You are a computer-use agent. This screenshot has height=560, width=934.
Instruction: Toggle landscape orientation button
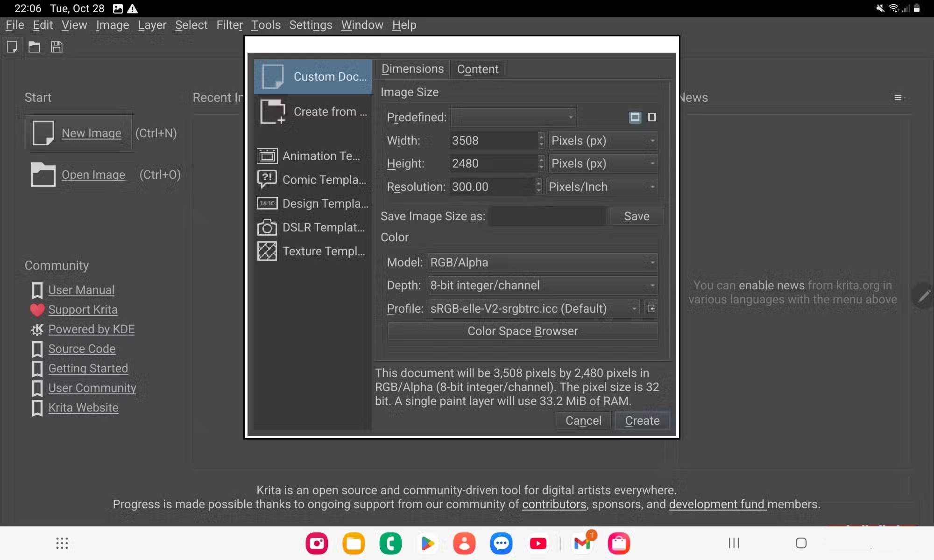coord(635,117)
